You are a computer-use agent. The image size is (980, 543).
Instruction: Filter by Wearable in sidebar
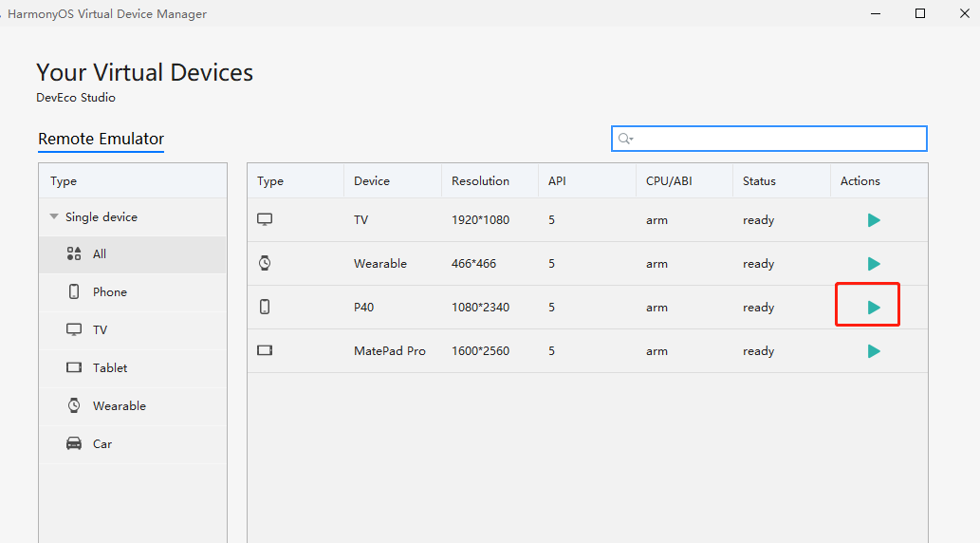(x=133, y=406)
